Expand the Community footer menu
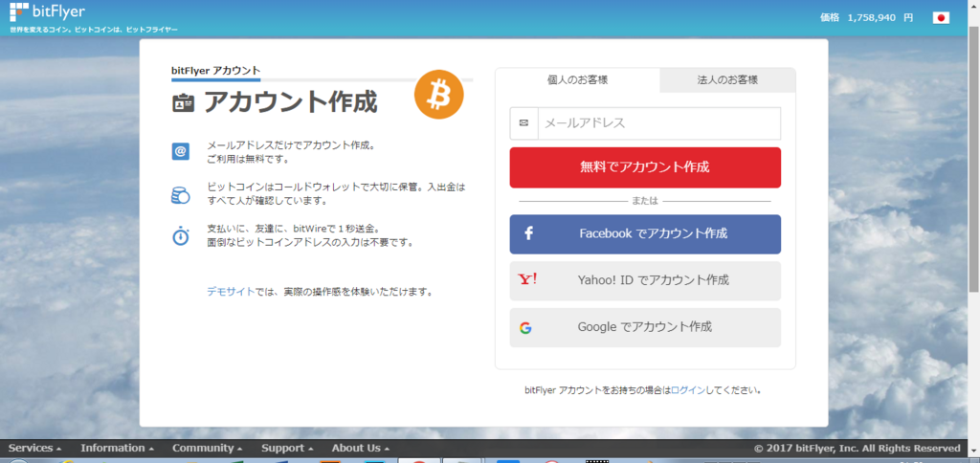 click(208, 448)
